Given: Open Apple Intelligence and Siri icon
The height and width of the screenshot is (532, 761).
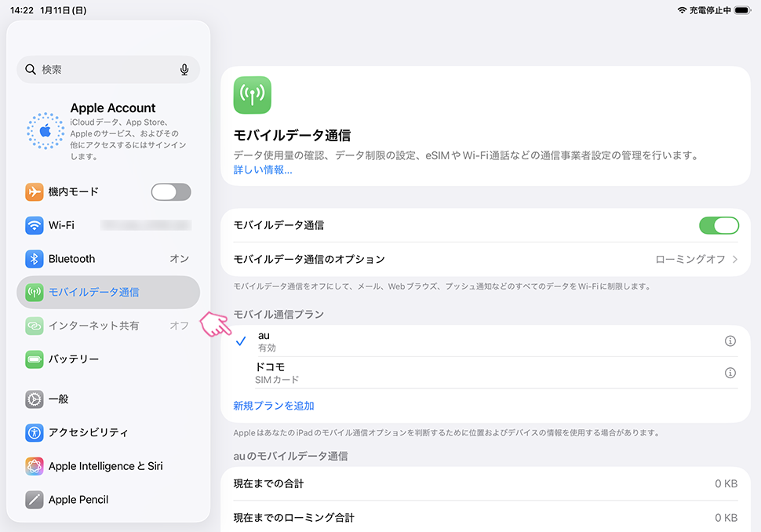Looking at the screenshot, I should [x=34, y=466].
